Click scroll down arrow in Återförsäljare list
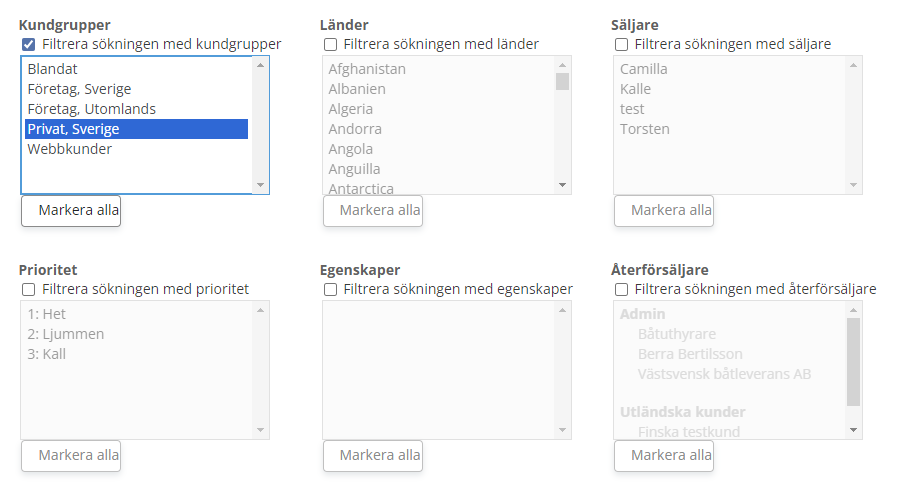This screenshot has width=912, height=484. click(853, 429)
